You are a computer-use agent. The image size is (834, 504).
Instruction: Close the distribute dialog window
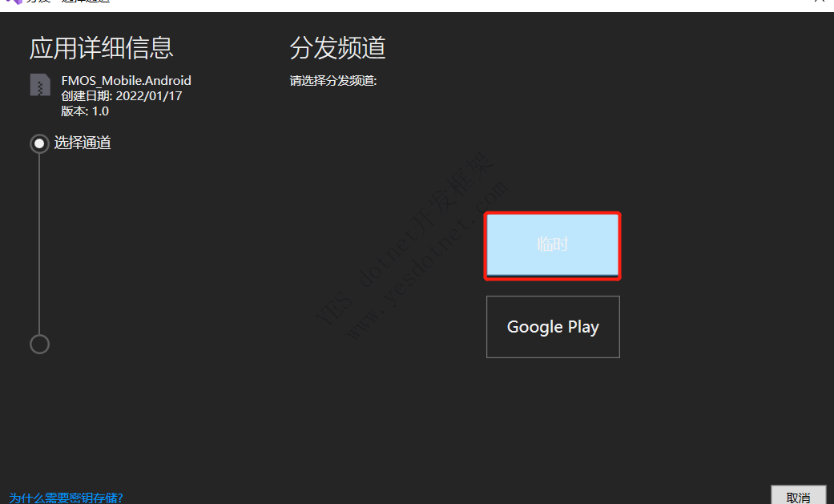(818, 2)
